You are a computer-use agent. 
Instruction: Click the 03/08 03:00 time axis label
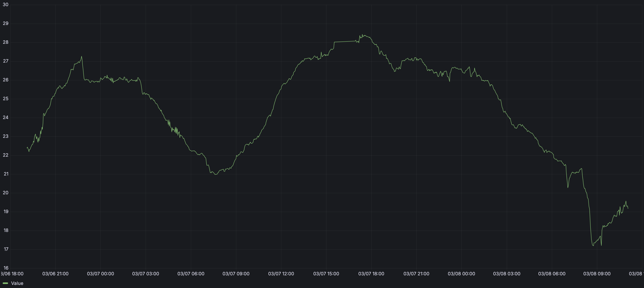[506, 273]
